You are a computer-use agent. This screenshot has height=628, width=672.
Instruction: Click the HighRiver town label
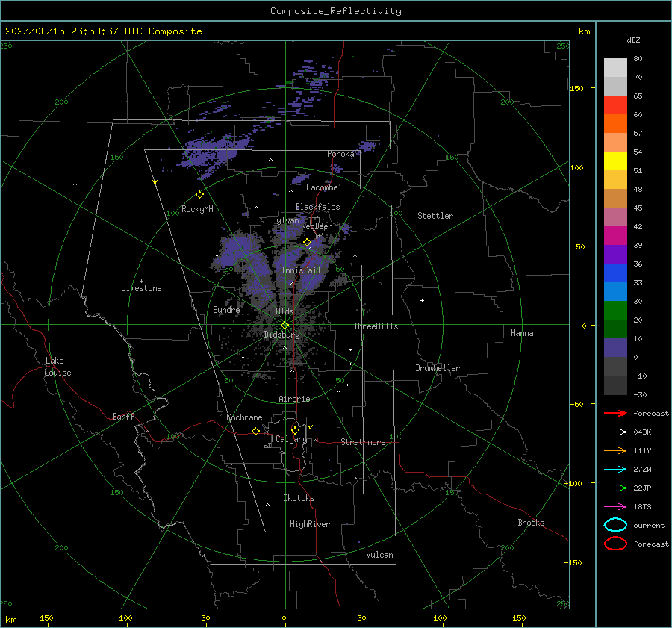pyautogui.click(x=310, y=524)
